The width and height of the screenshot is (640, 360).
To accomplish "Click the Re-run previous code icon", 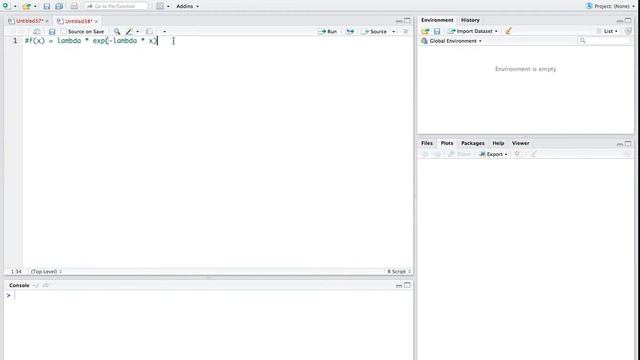I will pyautogui.click(x=350, y=31).
